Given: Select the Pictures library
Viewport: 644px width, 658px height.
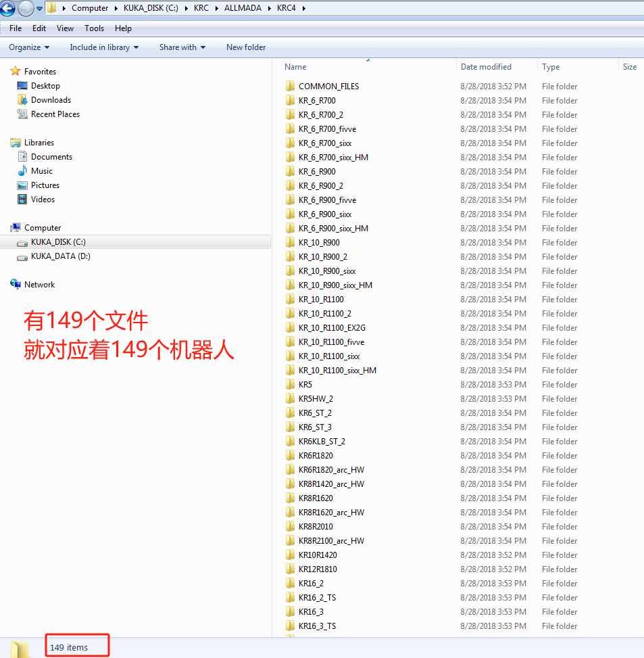Looking at the screenshot, I should click(x=45, y=185).
